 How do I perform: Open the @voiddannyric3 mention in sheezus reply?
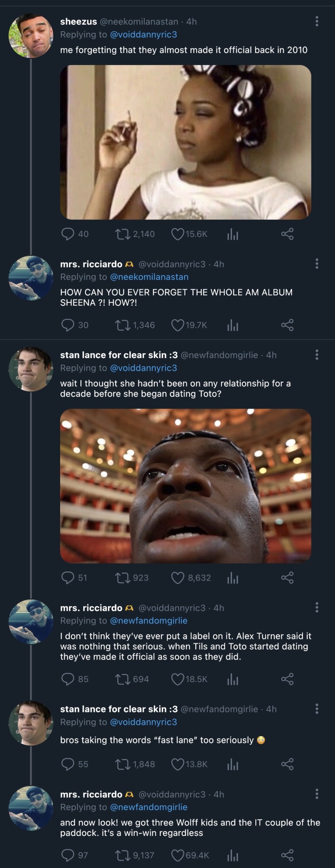pyautogui.click(x=144, y=34)
